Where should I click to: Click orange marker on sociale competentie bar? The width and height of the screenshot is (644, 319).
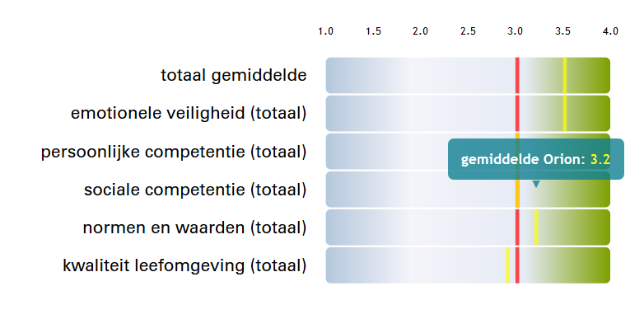click(517, 193)
